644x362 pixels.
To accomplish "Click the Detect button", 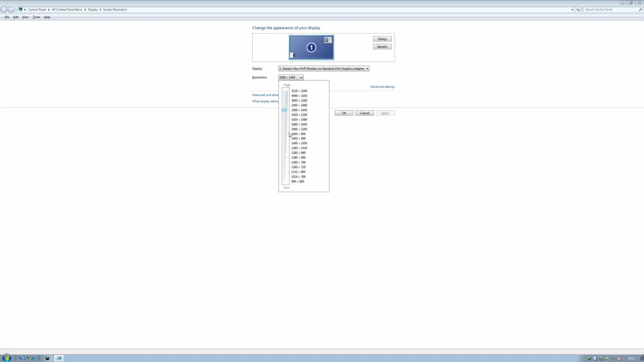I will coord(382,39).
